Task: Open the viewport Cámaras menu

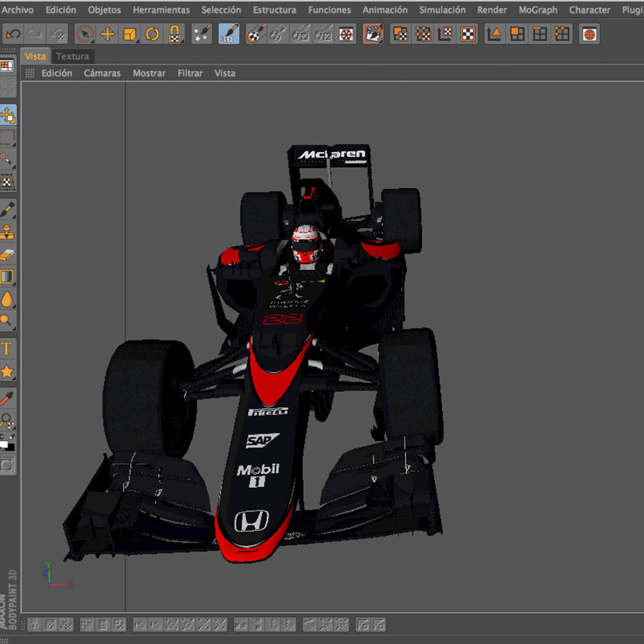Action: tap(103, 73)
